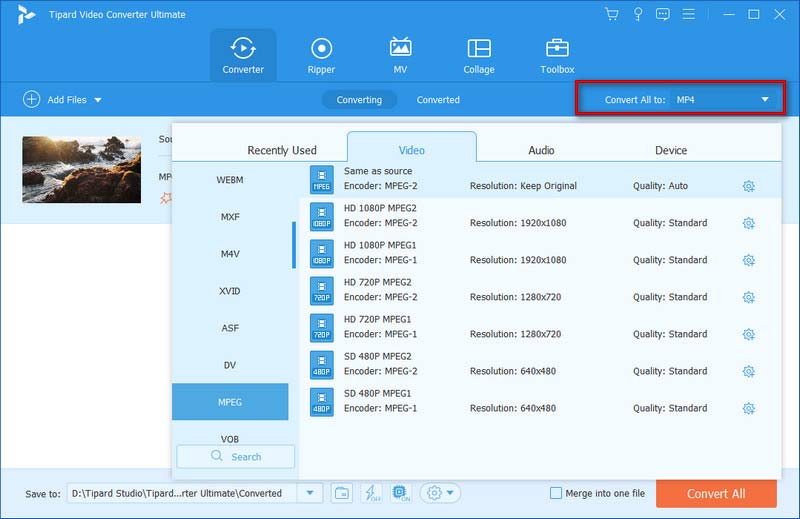Screen dimensions: 800x519
Task: Open settings gear for HD 720P MPEG2
Action: pyautogui.click(x=748, y=297)
